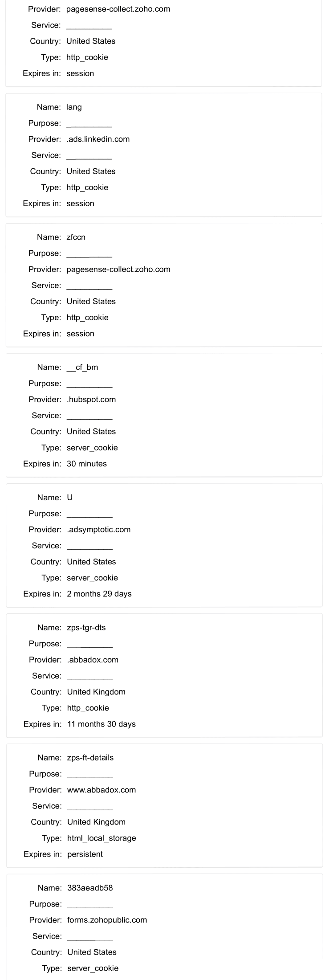Click the blank Purpose field of lang cookie
Viewport: 329px width, 980px height.
(89, 124)
